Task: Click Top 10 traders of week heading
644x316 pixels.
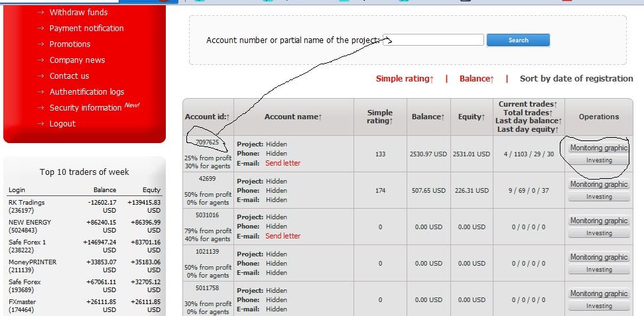Action: pos(84,172)
